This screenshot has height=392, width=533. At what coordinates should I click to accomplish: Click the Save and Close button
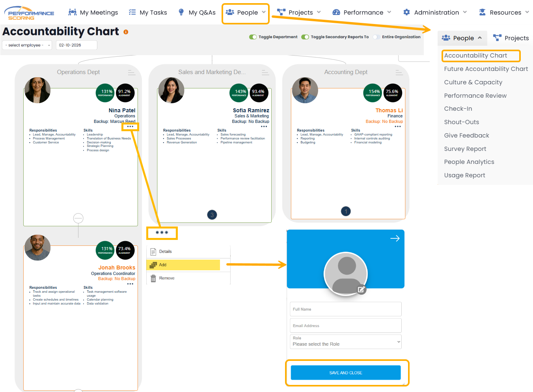click(345, 373)
